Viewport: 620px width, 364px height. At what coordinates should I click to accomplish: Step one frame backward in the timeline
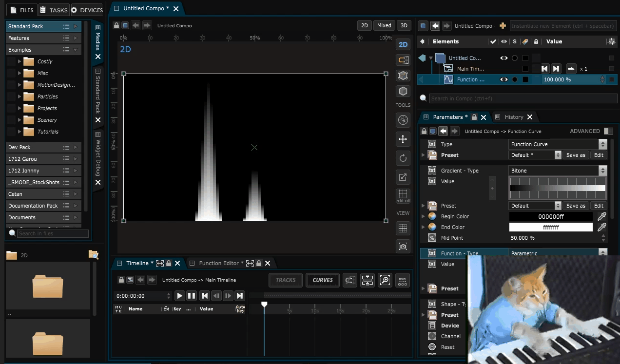tap(216, 295)
